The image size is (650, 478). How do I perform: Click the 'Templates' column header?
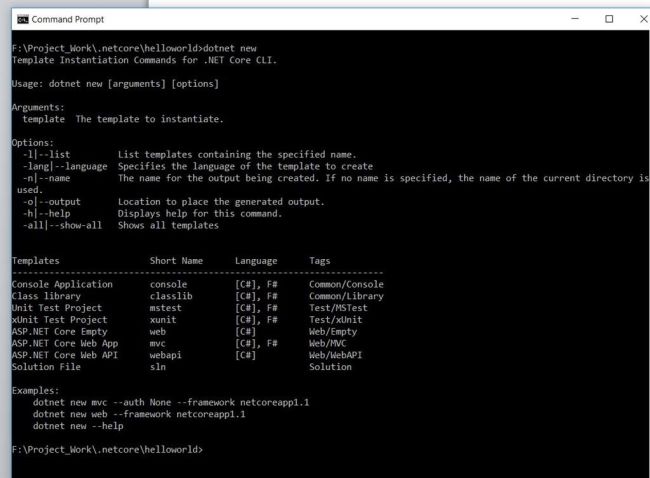(x=36, y=261)
